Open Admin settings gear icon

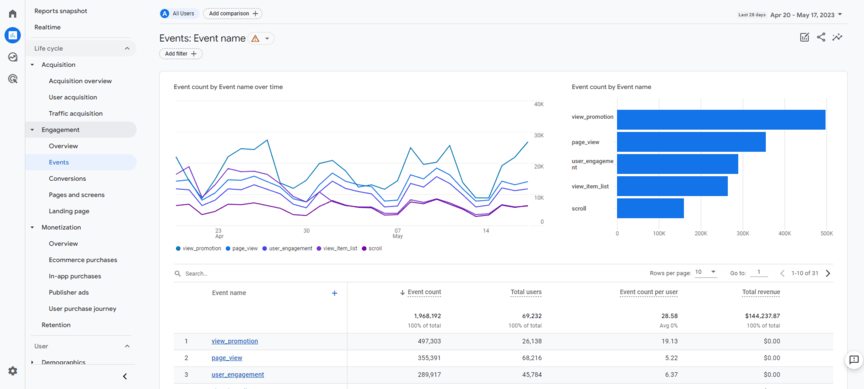click(x=13, y=371)
